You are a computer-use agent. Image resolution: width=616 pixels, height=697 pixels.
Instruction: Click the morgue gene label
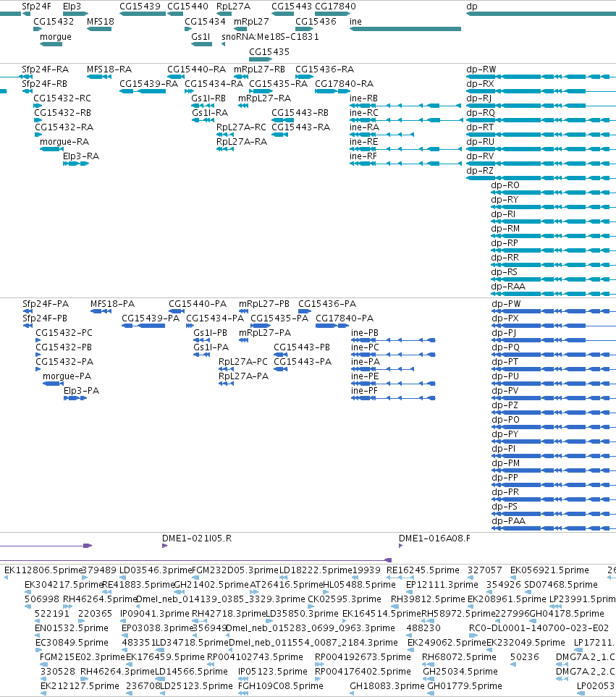[56, 37]
